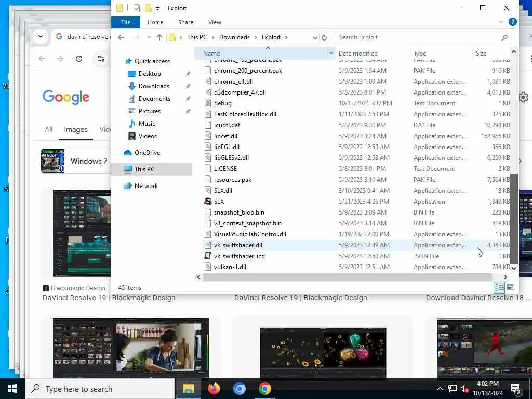Reload the page in the Chrome window

[x=79, y=59]
